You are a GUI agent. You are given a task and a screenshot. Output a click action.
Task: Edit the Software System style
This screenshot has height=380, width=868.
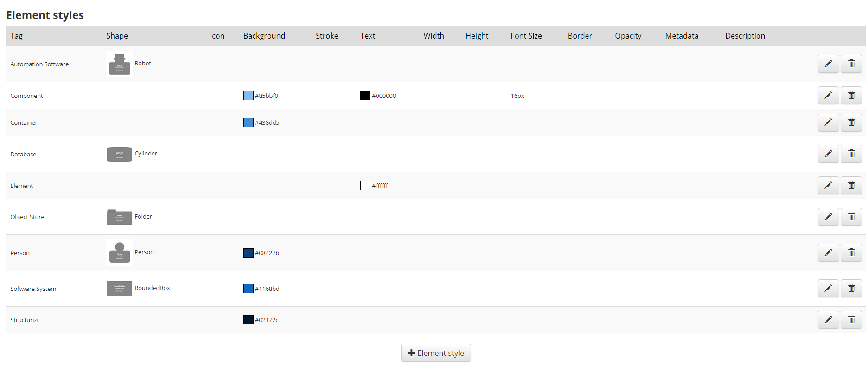coord(828,288)
